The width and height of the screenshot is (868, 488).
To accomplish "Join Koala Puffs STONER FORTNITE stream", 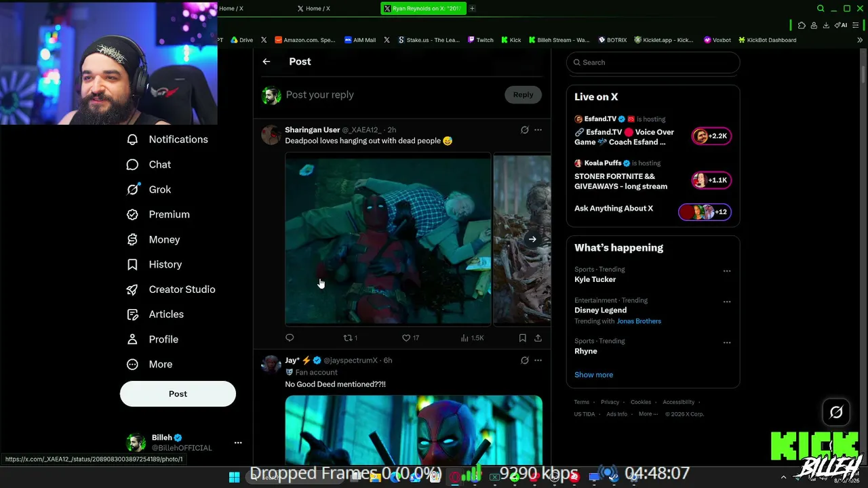I will point(652,175).
